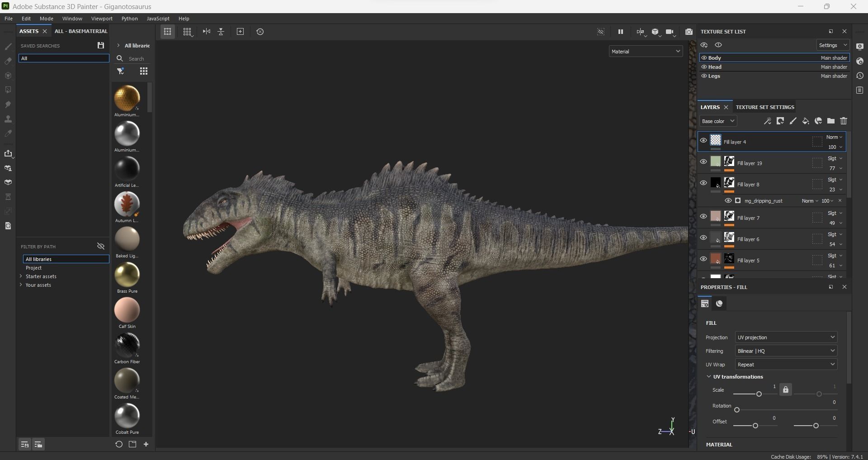Toggle Body texture set visibility
The height and width of the screenshot is (460, 868).
point(704,58)
